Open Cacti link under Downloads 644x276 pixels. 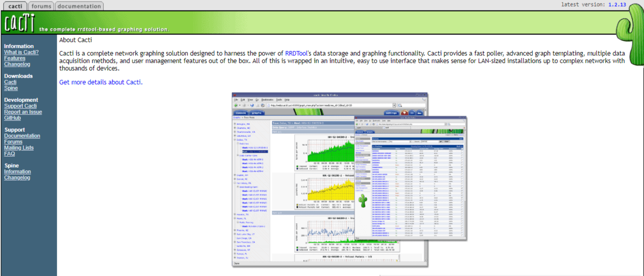pyautogui.click(x=10, y=82)
